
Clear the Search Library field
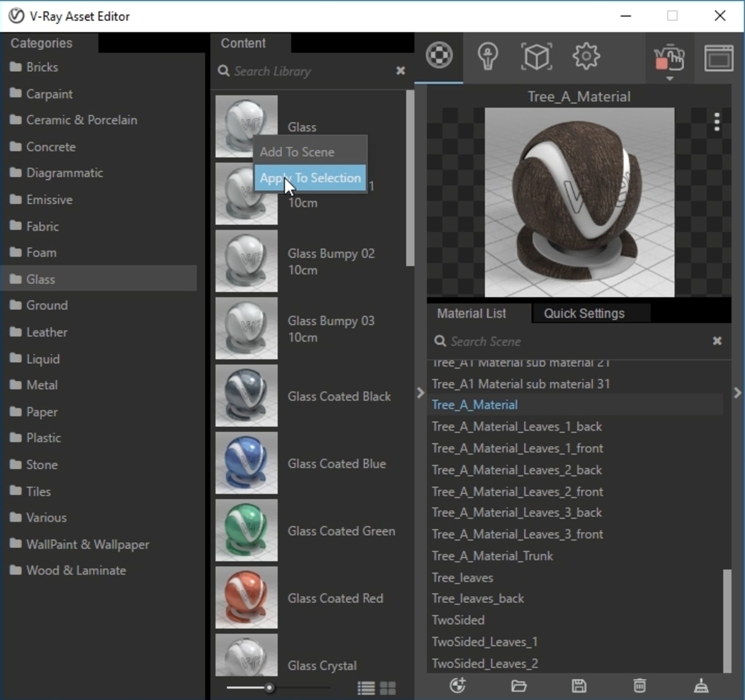pyautogui.click(x=400, y=71)
